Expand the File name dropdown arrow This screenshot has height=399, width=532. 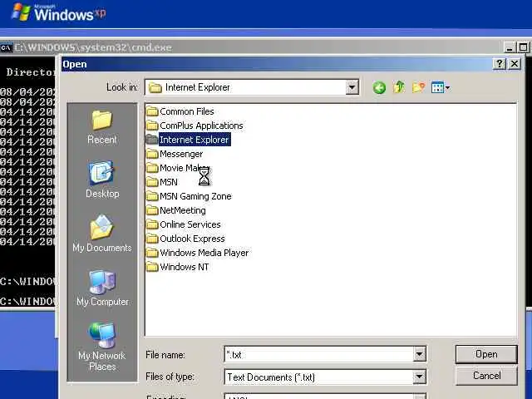tap(419, 355)
